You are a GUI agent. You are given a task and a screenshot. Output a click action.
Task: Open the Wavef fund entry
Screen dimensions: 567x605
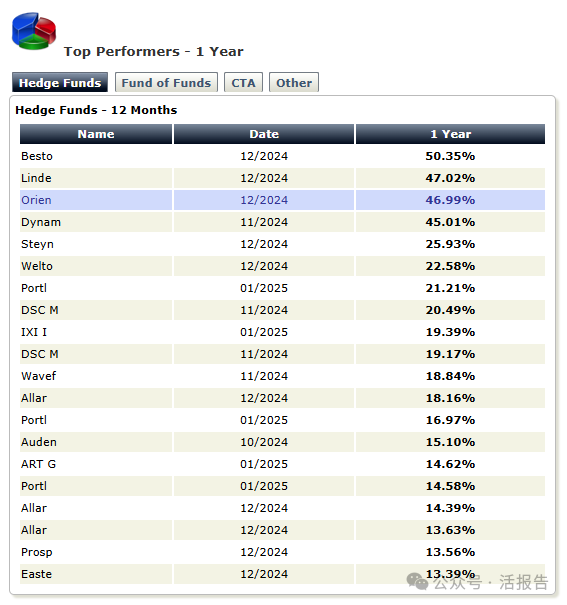39,376
